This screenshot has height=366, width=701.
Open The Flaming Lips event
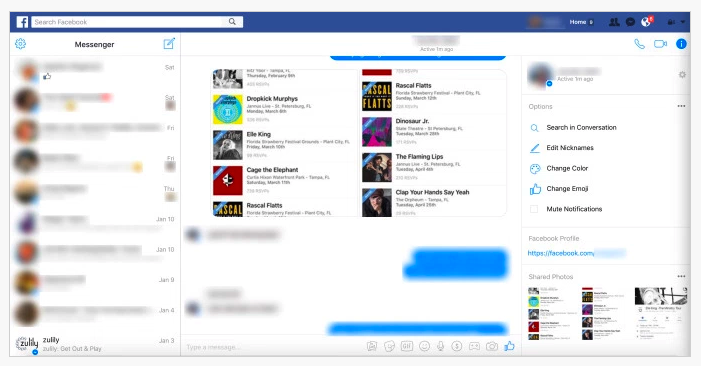coord(434,167)
